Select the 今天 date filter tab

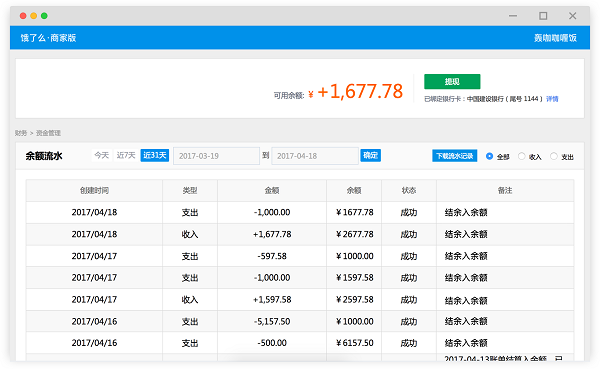click(102, 155)
